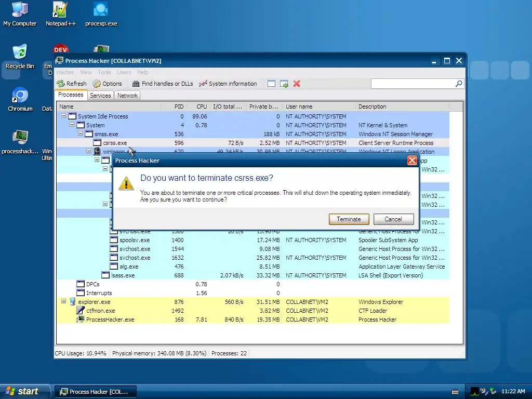Click Process Hacker taskbar button
532x399 pixels.
[96, 392]
